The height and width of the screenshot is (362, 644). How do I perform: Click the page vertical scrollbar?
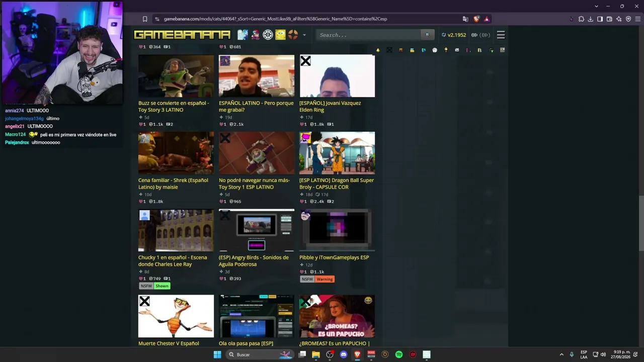pos(641,224)
